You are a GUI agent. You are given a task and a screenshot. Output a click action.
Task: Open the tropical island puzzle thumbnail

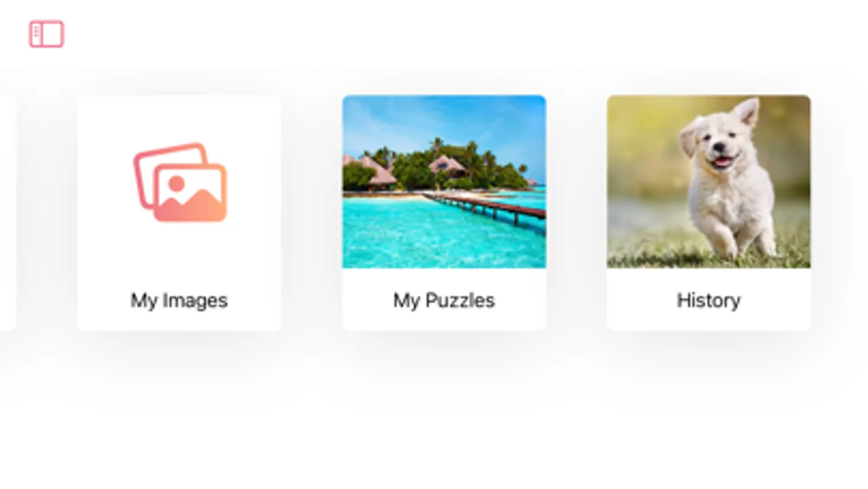point(444,181)
